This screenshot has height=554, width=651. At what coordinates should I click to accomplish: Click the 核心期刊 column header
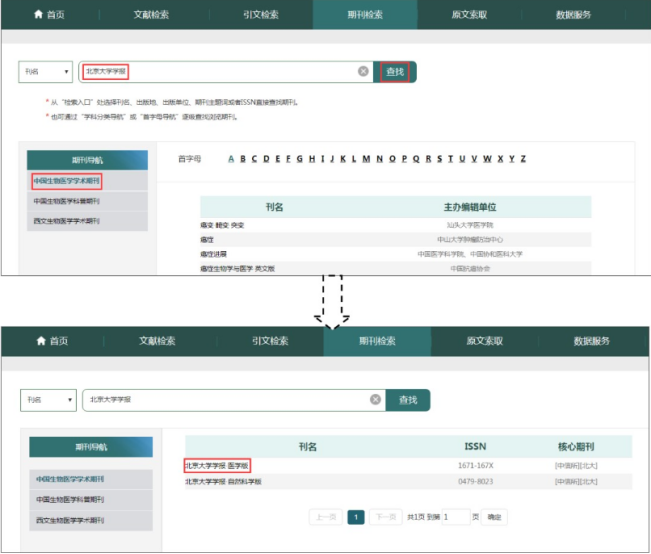[x=576, y=446]
